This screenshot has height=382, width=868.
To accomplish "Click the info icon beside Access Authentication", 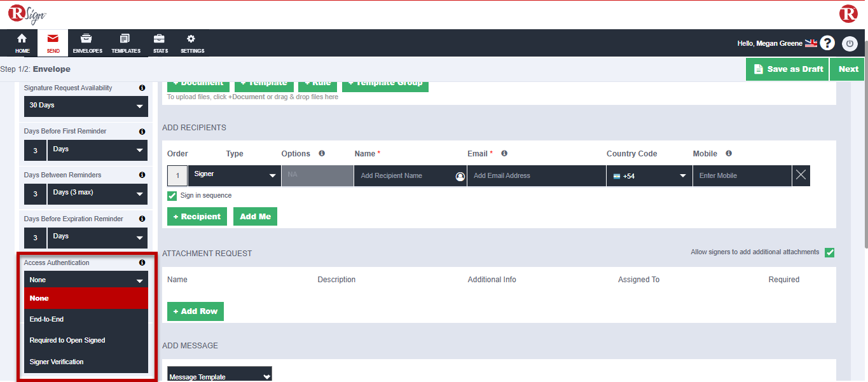I will click(142, 262).
